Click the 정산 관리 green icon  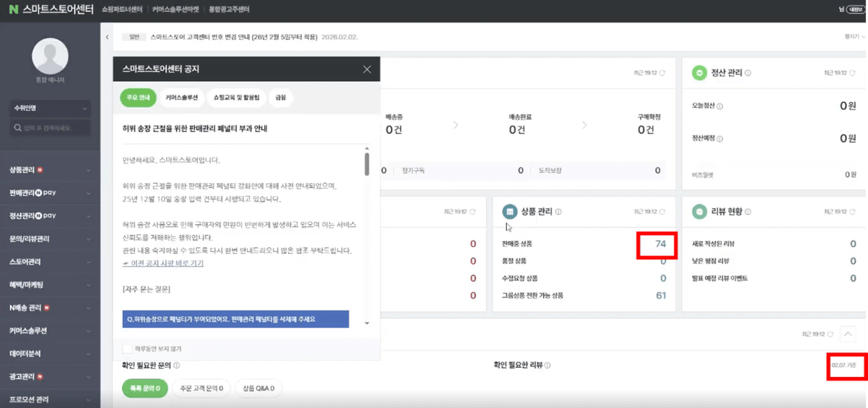tap(699, 73)
